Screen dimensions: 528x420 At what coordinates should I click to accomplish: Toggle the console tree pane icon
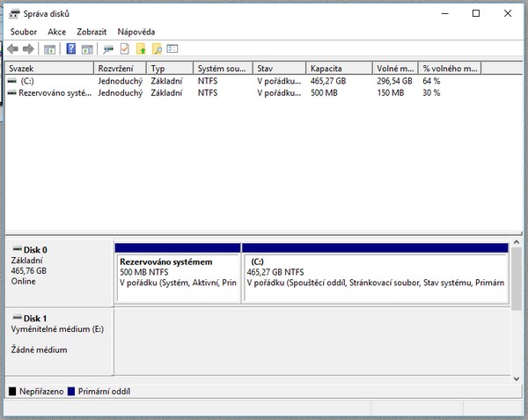50,49
